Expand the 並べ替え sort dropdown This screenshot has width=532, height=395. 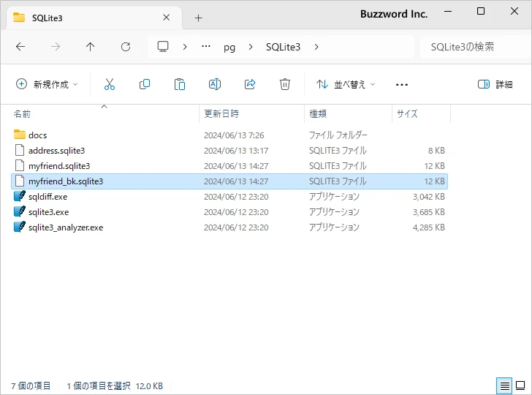(346, 84)
